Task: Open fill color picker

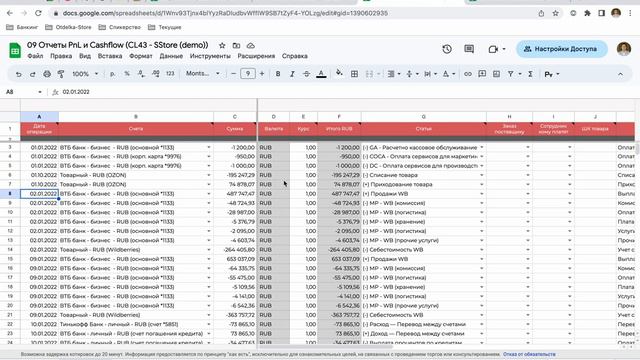Action: pyautogui.click(x=339, y=73)
